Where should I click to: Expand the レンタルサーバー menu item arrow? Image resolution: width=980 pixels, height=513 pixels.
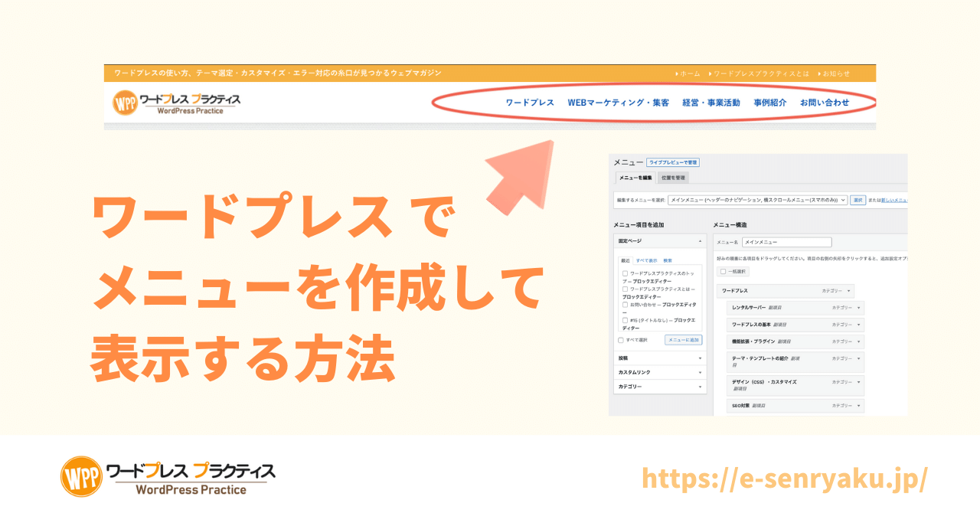coord(859,308)
